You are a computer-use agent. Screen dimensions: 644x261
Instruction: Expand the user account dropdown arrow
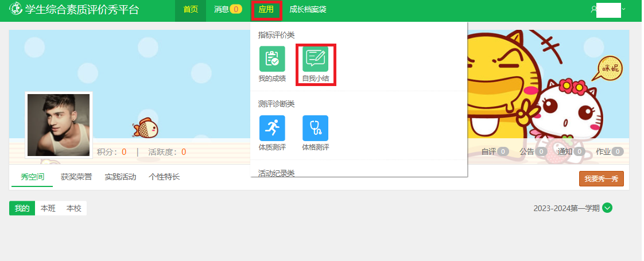tap(623, 9)
